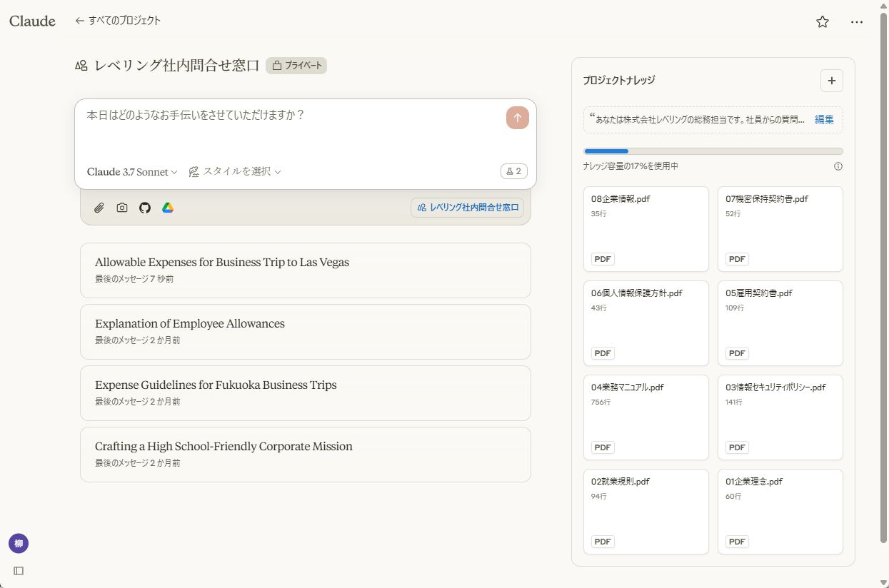
Task: Open the 02就業規則.pdf file card
Action: (646, 512)
